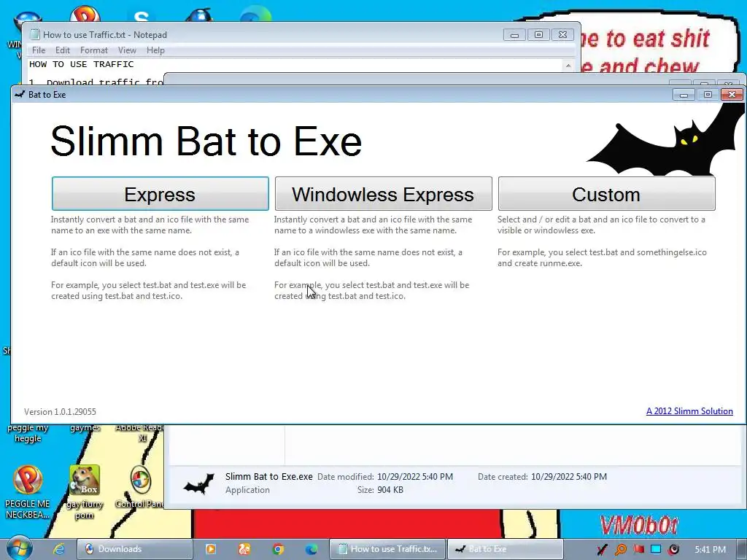Open the Box hamster desktop icon
Image resolution: width=747 pixels, height=560 pixels.
click(x=85, y=492)
